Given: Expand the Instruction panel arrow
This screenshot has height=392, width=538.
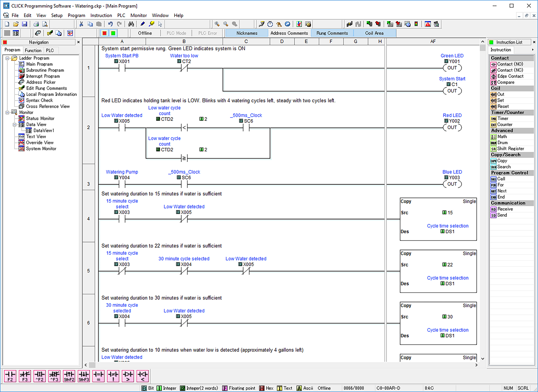Looking at the screenshot, I should tap(533, 50).
